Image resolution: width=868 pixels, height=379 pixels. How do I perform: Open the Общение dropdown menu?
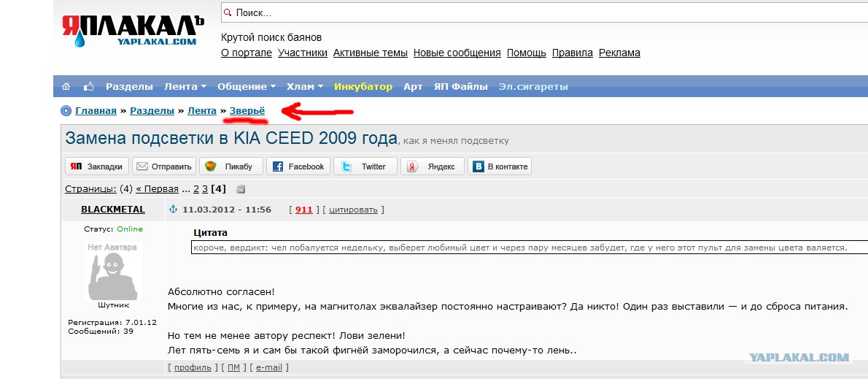pos(247,86)
